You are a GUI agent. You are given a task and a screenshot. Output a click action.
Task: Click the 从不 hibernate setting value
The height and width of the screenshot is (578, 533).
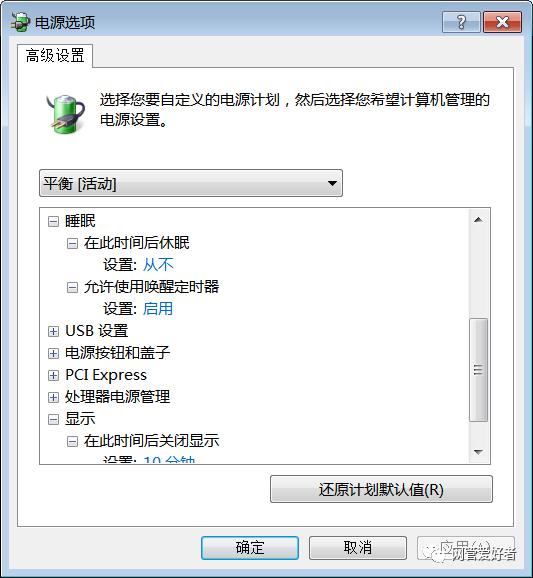point(158,265)
